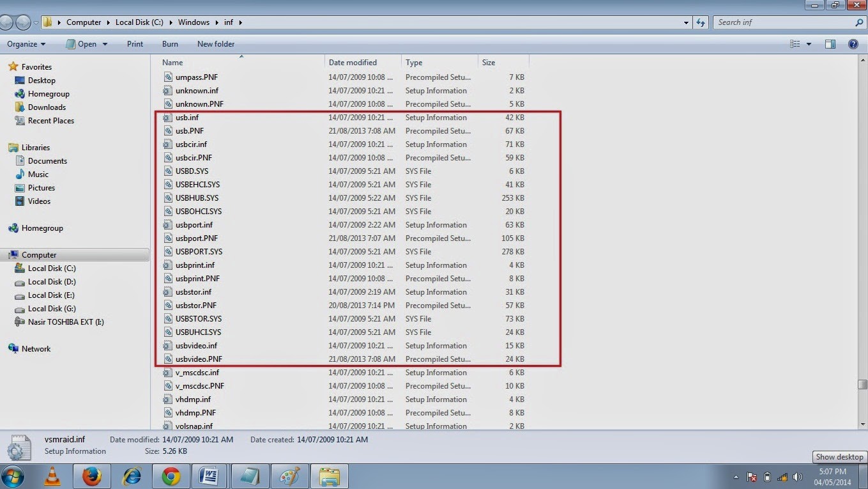Open Desktop in Favorites
The height and width of the screenshot is (489, 868).
(42, 81)
